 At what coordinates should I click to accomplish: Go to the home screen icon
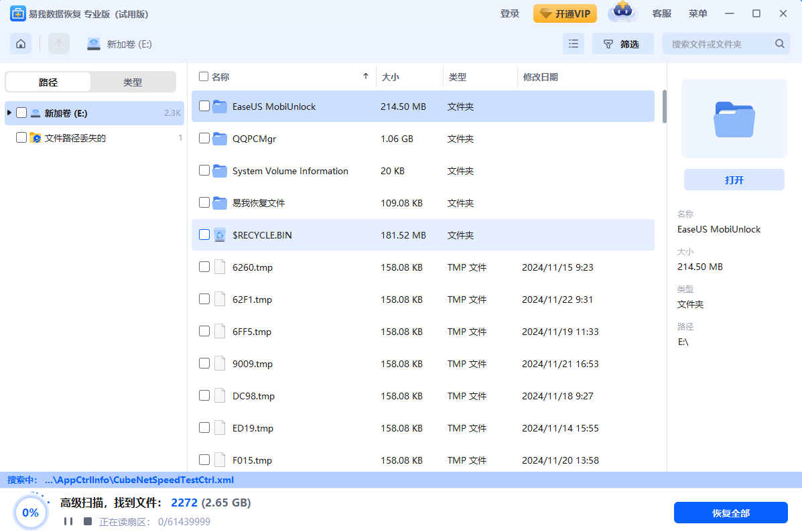click(x=21, y=44)
